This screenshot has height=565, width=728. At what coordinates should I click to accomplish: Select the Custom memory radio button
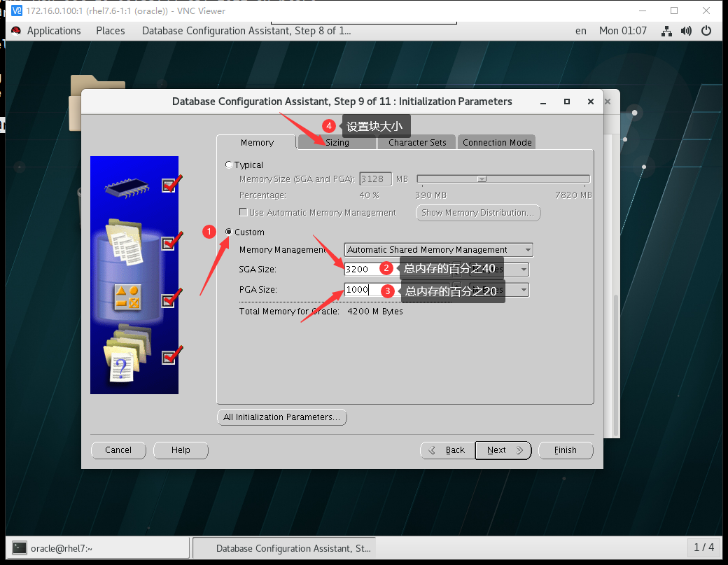pyautogui.click(x=228, y=232)
